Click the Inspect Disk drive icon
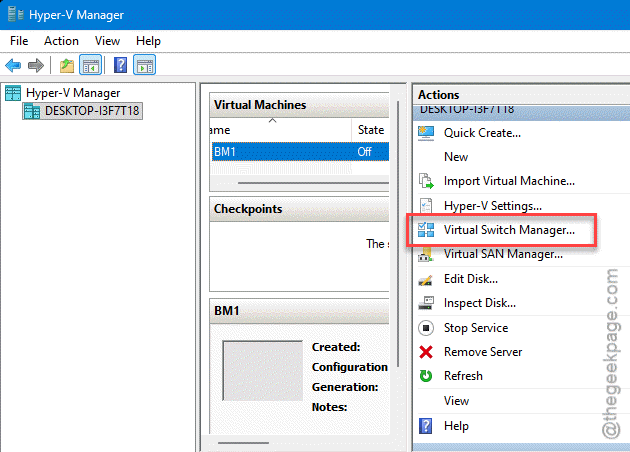630x452 pixels. 426,303
